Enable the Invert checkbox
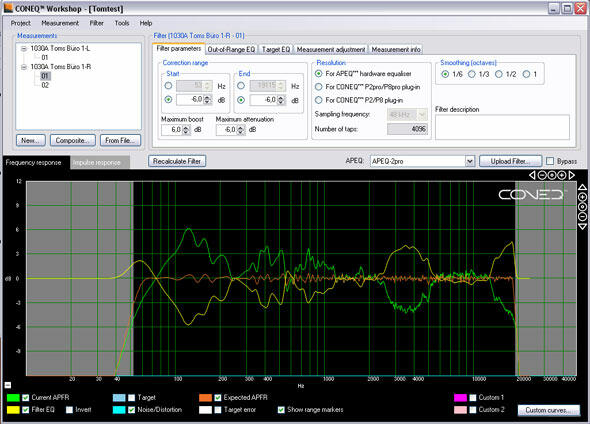 [x=69, y=410]
